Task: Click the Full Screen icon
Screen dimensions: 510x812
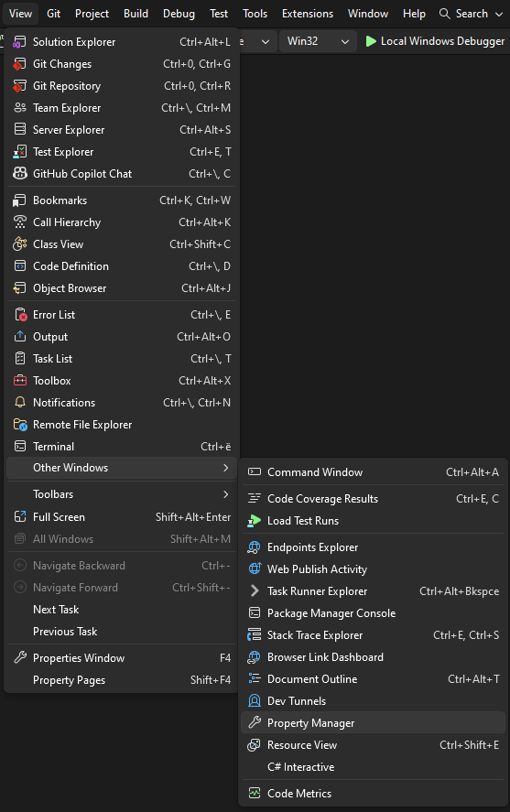Action: 19,517
